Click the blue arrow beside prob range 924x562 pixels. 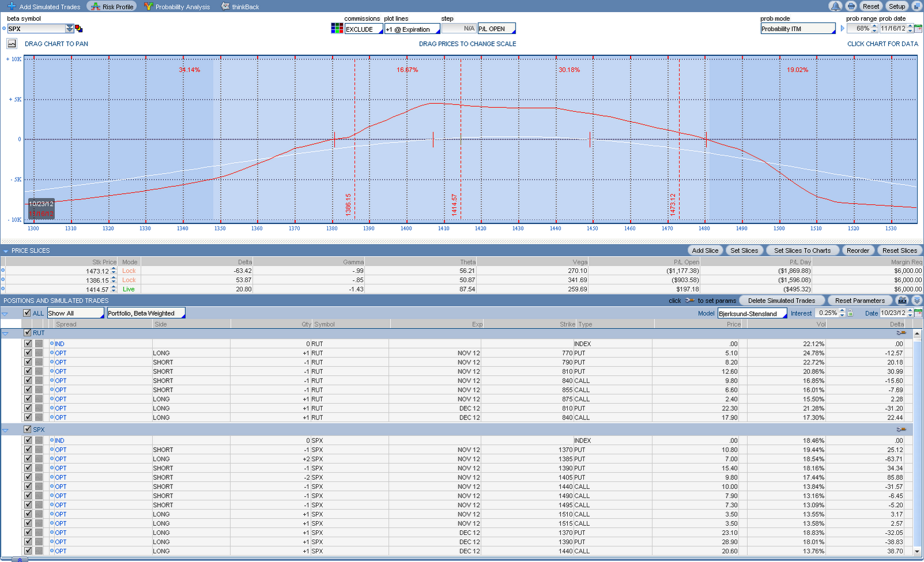[x=843, y=28]
